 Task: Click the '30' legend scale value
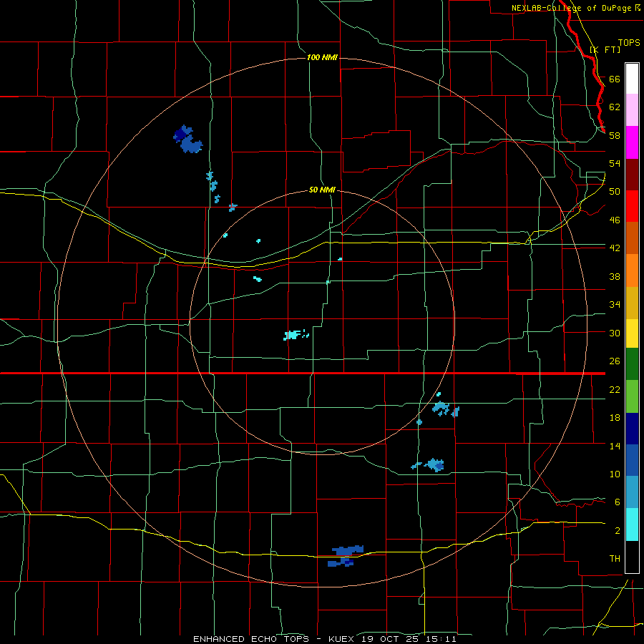tap(615, 333)
